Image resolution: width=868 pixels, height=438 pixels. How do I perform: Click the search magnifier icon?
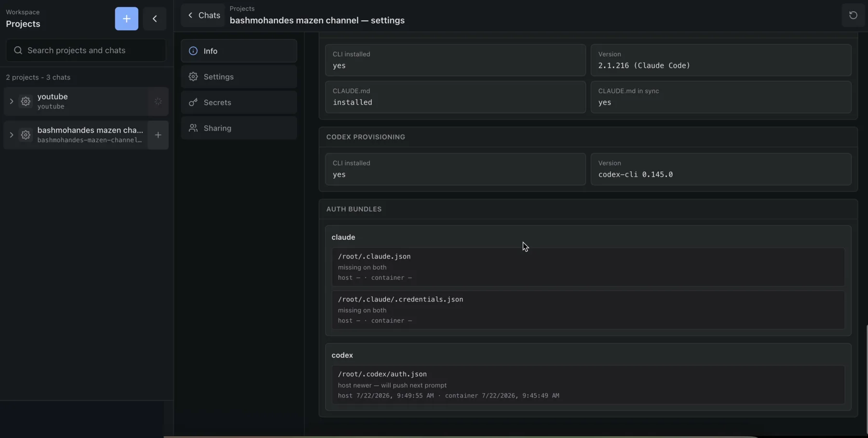[18, 50]
